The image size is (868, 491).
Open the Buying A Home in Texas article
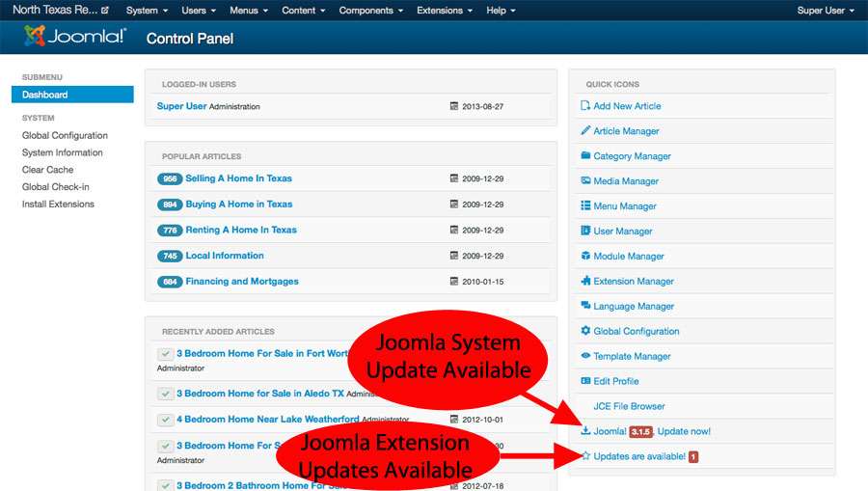238,204
